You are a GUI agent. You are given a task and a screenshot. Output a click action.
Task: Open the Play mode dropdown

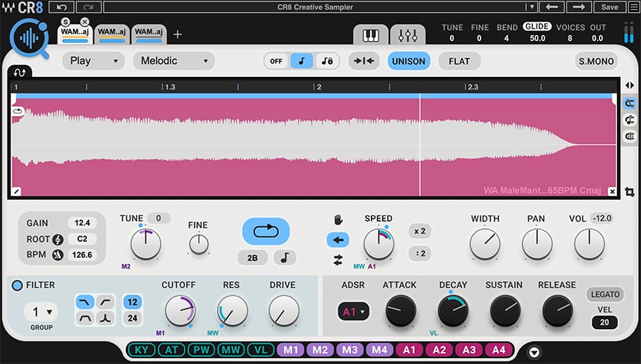tap(93, 61)
